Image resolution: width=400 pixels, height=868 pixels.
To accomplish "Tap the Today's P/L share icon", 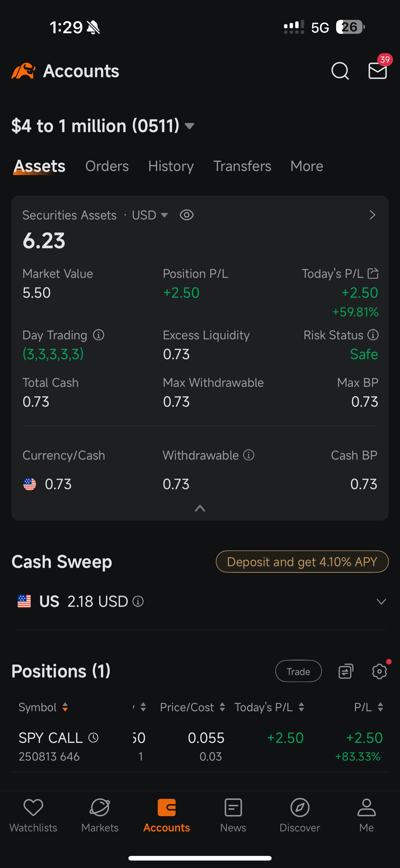I will [x=373, y=273].
